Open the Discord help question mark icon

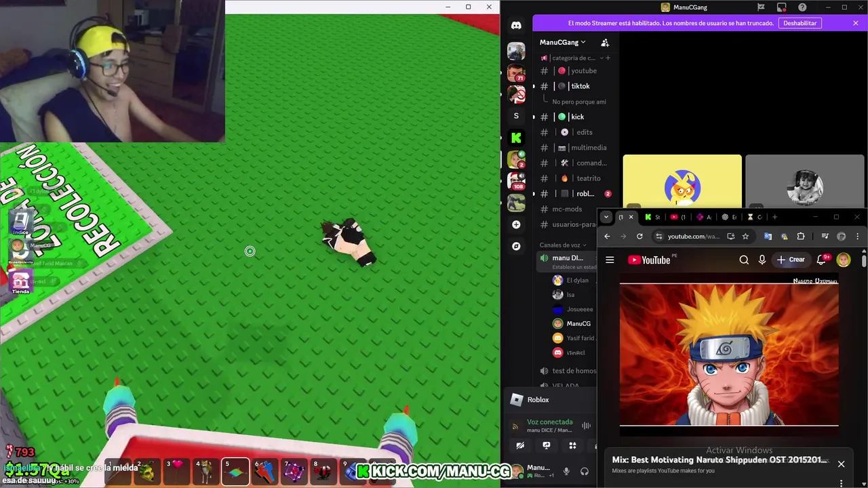coord(803,7)
